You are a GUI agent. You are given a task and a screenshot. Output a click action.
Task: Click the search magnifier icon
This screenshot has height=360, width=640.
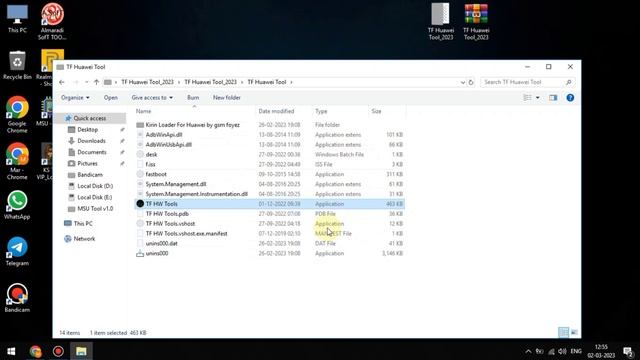coord(569,82)
